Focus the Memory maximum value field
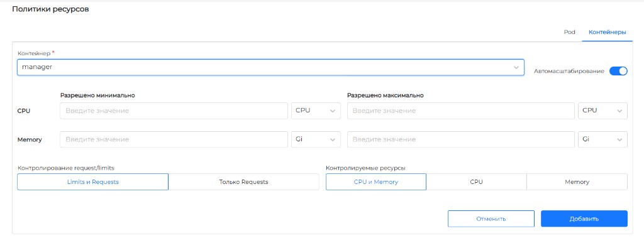 click(x=461, y=139)
